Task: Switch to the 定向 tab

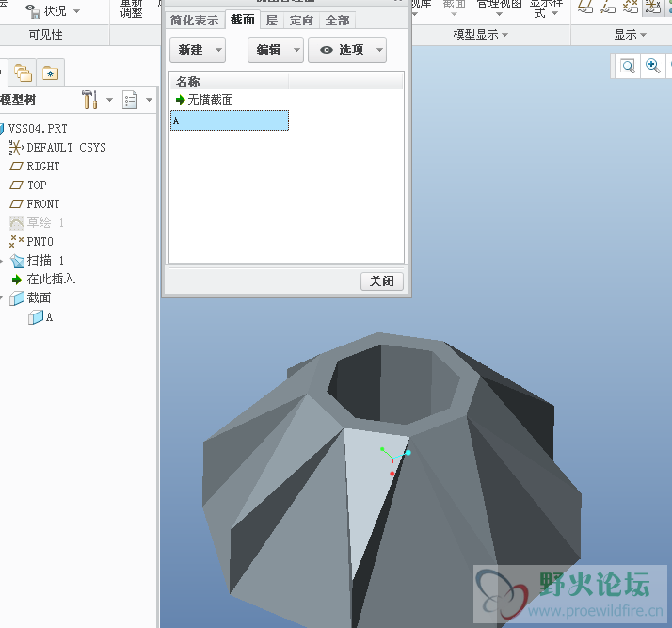Action: (x=301, y=20)
